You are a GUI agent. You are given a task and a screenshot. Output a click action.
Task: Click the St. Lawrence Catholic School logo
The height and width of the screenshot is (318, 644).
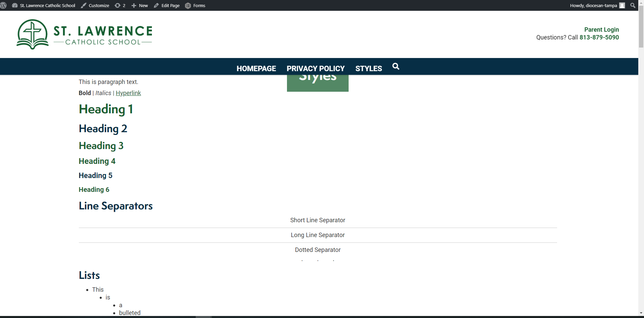[84, 34]
